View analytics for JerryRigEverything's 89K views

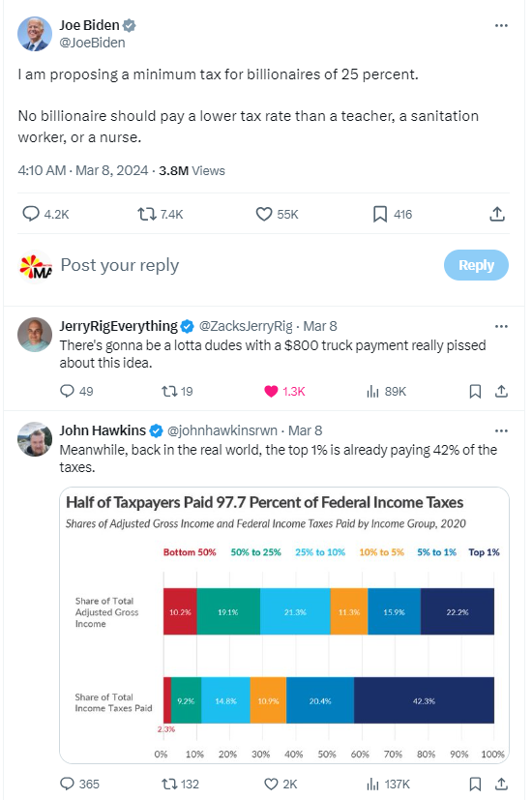tap(386, 392)
